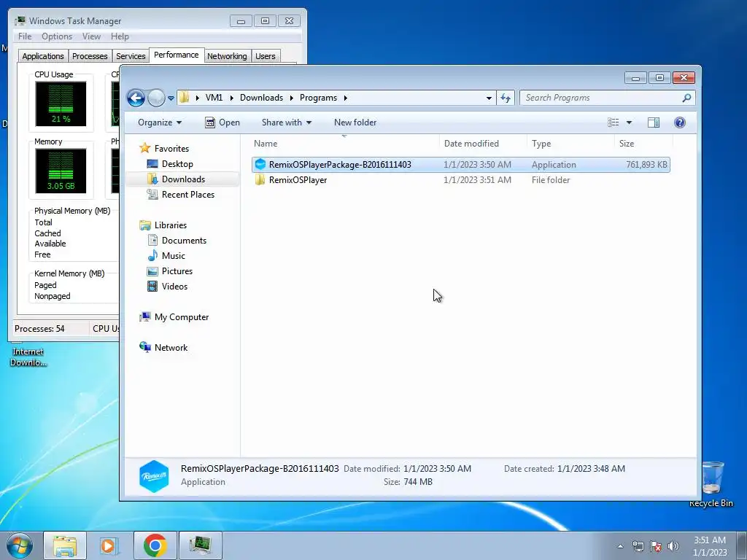This screenshot has width=747, height=560.
Task: Switch to Task Manager Applications tab
Action: point(43,56)
